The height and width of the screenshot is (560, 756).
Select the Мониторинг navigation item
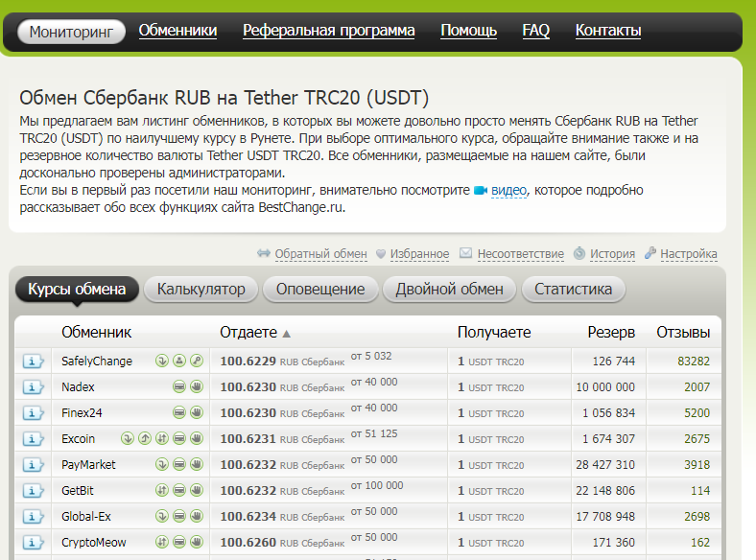[71, 32]
